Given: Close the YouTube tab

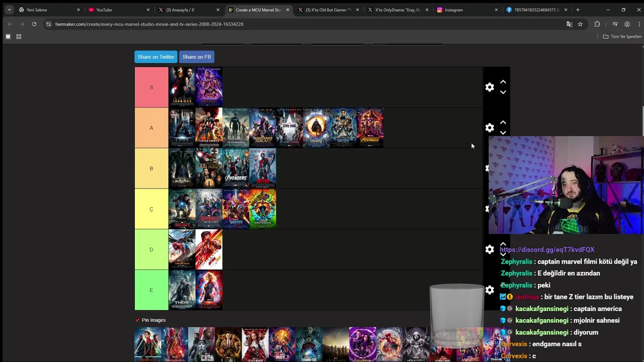Looking at the screenshot, I should tap(148, 10).
